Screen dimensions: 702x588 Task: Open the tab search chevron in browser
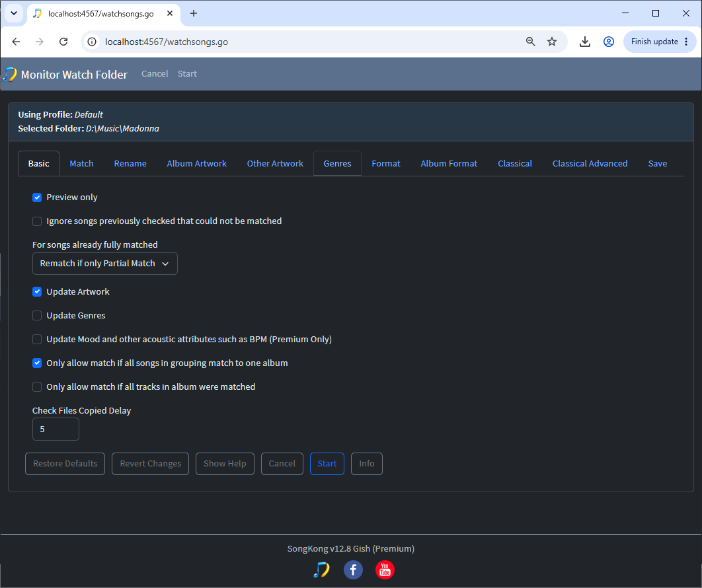click(x=14, y=13)
